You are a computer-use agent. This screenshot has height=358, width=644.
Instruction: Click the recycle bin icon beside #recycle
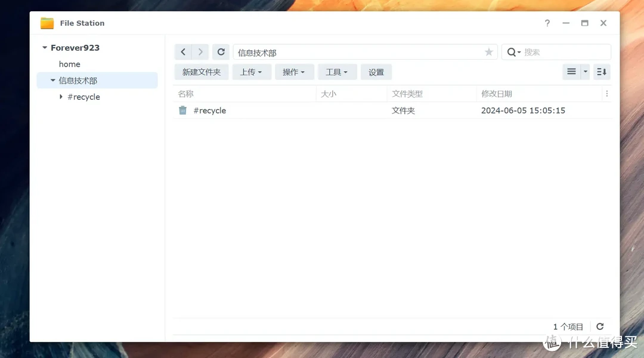(182, 110)
